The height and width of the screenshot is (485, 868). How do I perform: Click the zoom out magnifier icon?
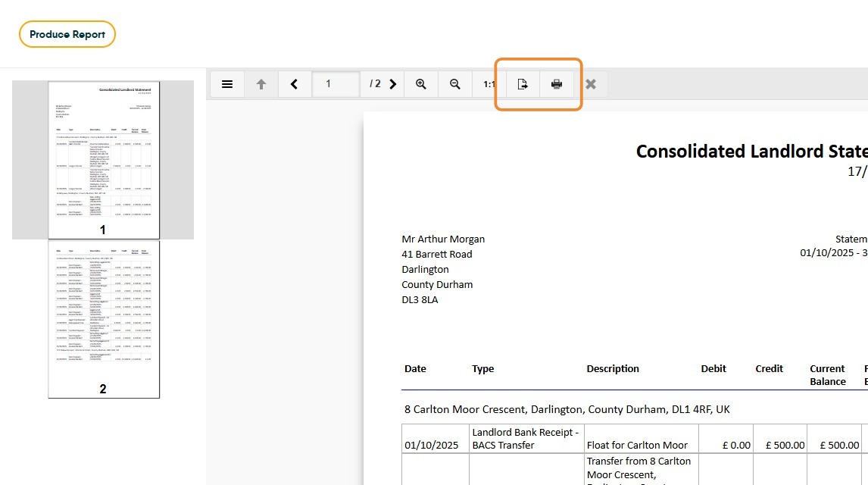pyautogui.click(x=454, y=84)
